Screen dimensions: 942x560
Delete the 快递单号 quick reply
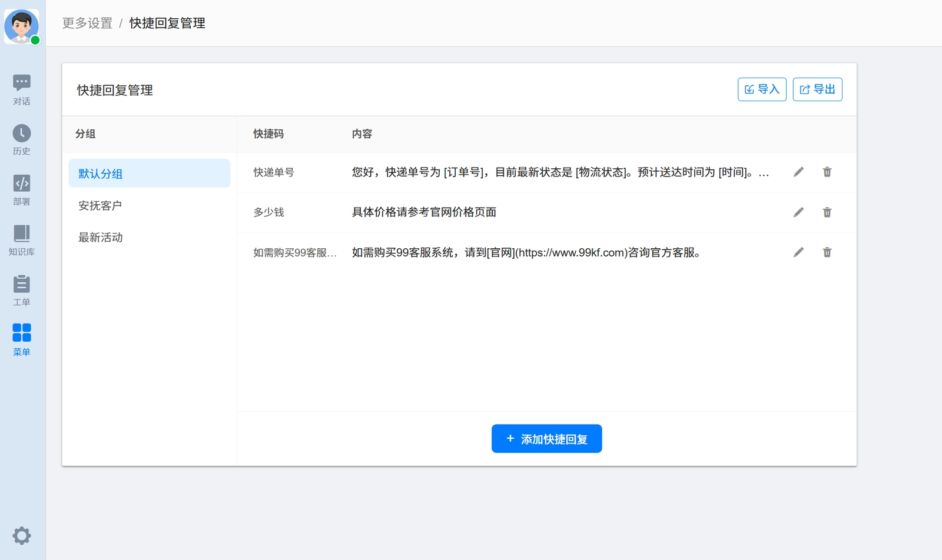[x=827, y=172]
